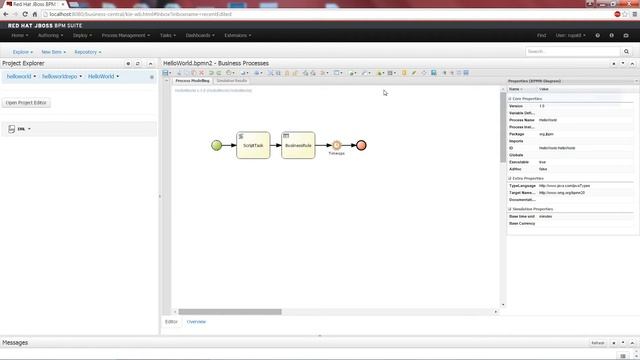Collapse the Project Explorer panel with the up arrow
This screenshot has height=360, width=640.
[x=150, y=64]
